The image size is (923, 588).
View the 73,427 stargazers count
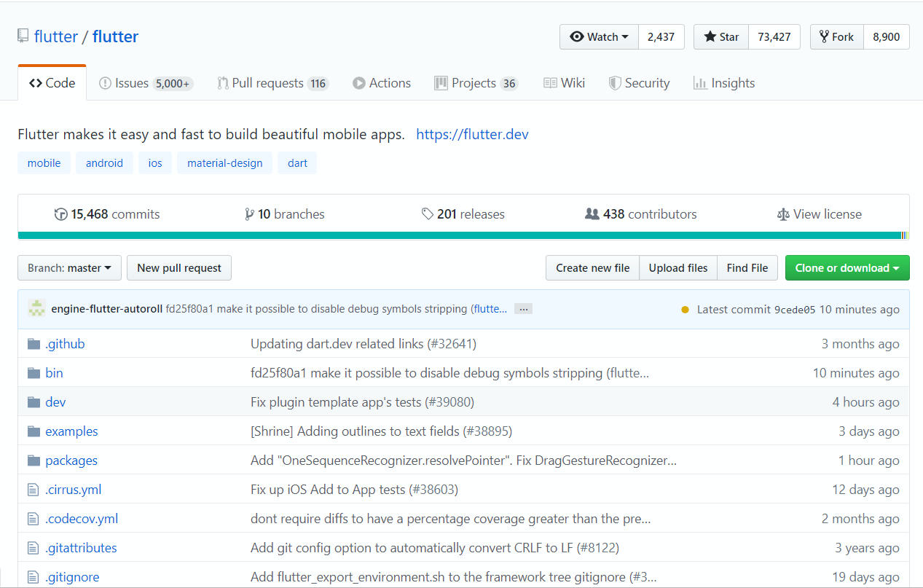click(x=774, y=37)
